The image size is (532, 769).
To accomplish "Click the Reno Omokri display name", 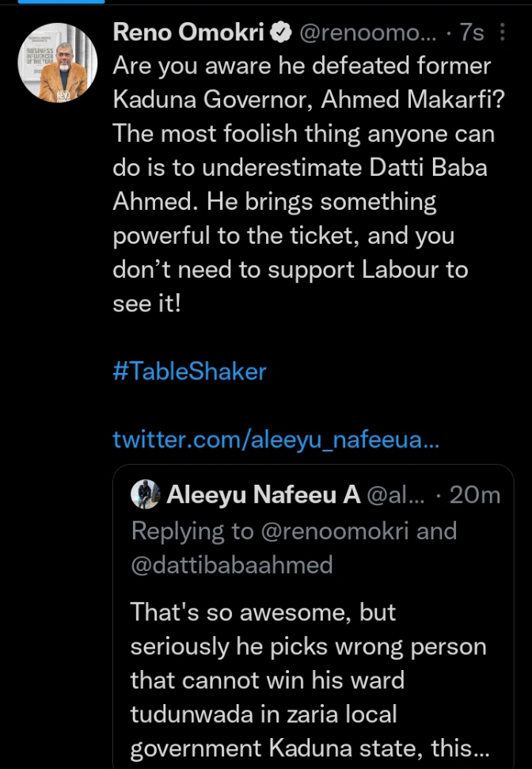I will [189, 32].
